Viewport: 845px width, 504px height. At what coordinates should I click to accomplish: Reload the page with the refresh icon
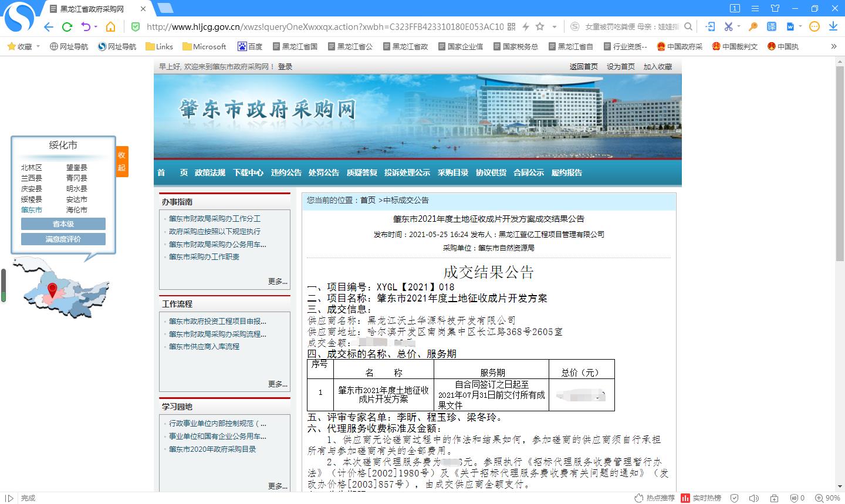tap(67, 26)
